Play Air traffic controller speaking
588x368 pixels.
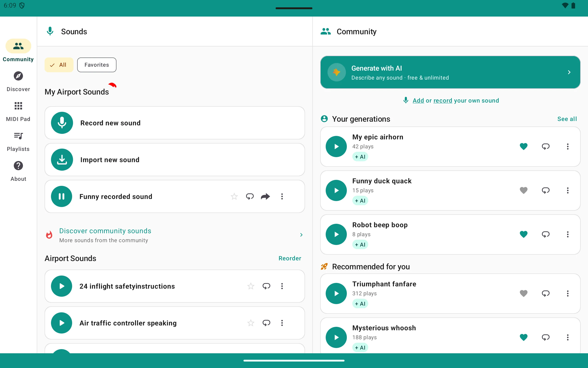pyautogui.click(x=62, y=323)
